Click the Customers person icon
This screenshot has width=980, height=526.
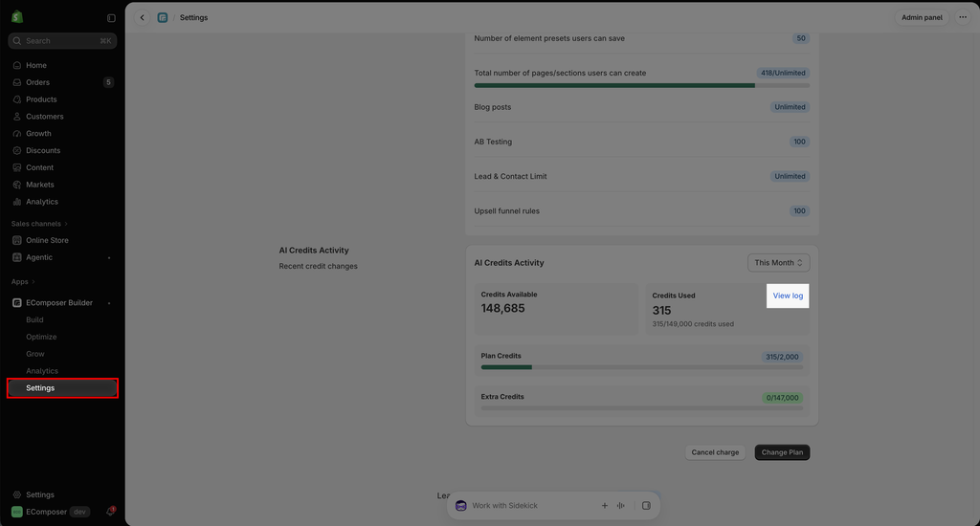(17, 116)
